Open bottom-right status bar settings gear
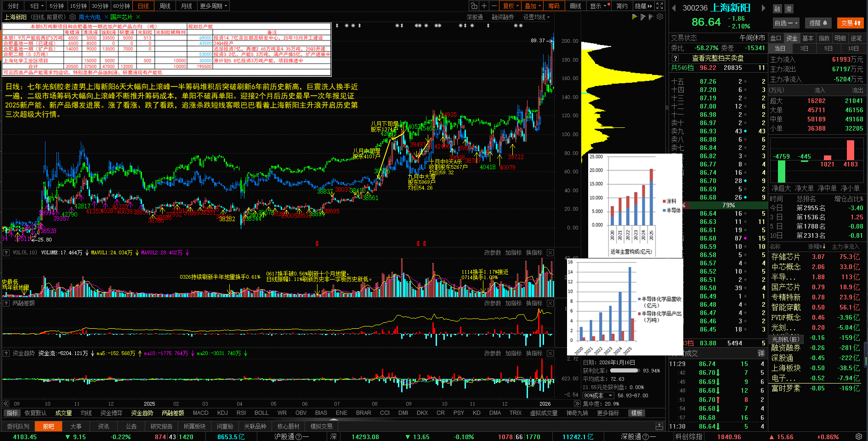Viewport: 868px width, 441px height. tap(859, 436)
